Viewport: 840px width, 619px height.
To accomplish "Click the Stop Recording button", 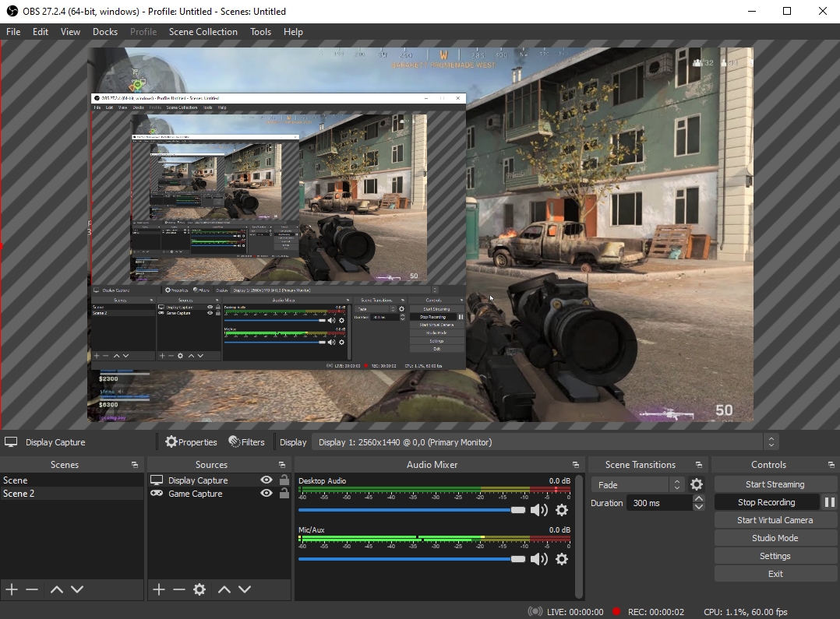I will coord(766,502).
